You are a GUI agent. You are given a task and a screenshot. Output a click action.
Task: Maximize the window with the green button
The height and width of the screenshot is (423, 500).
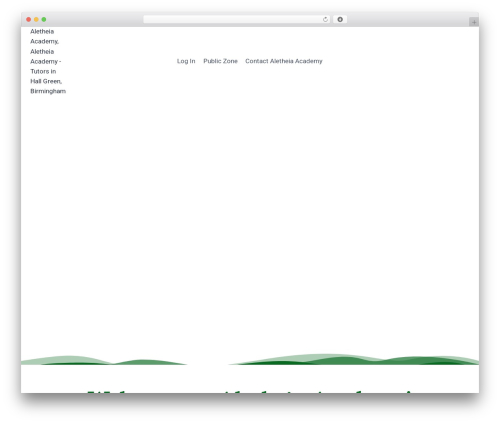click(44, 20)
